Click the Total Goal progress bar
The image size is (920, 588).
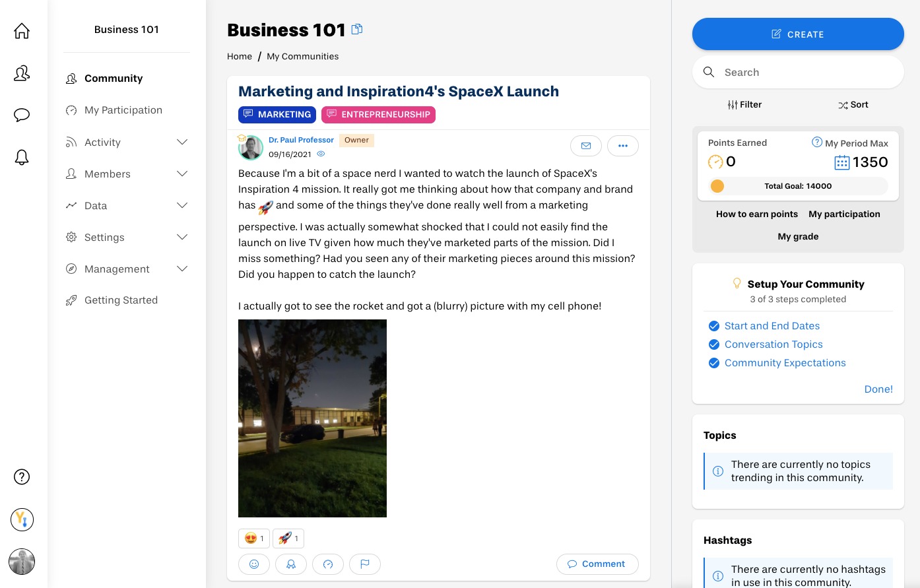[x=797, y=186]
